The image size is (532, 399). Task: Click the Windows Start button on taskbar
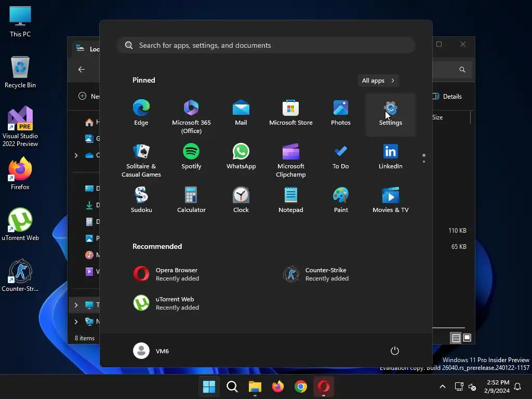(x=209, y=387)
